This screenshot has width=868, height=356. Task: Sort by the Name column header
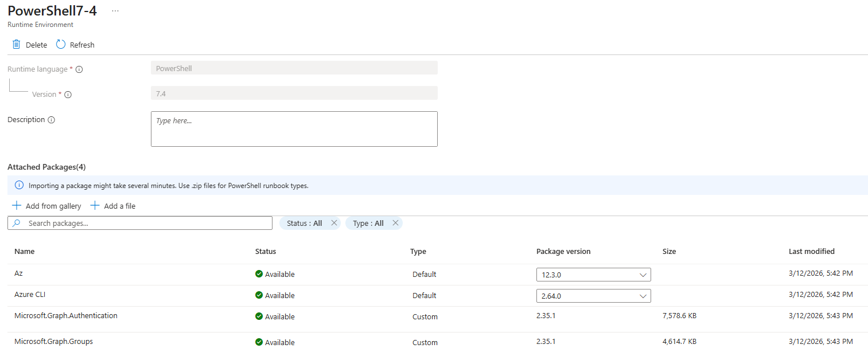[x=25, y=252]
